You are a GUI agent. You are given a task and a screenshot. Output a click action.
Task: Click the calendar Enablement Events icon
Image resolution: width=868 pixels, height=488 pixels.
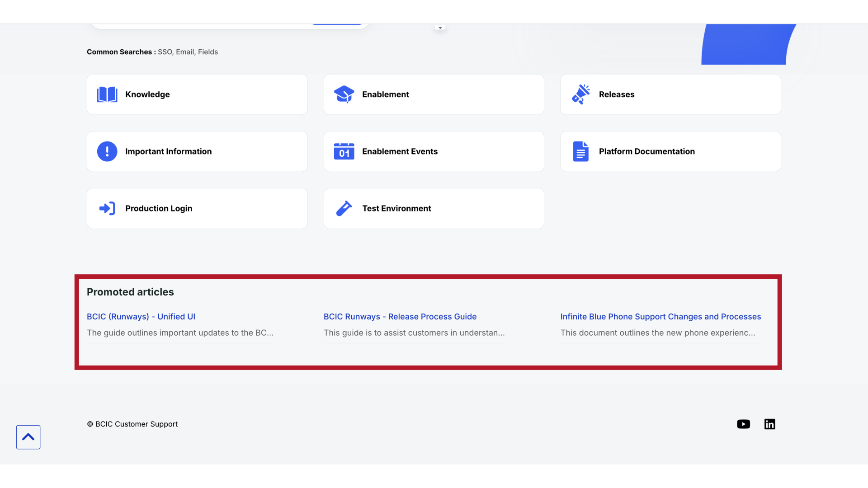click(x=344, y=151)
